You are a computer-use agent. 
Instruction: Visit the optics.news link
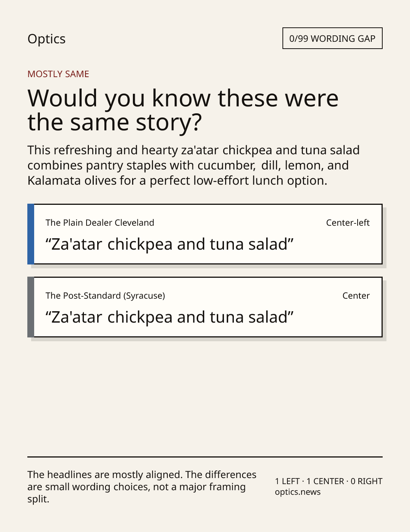(298, 492)
